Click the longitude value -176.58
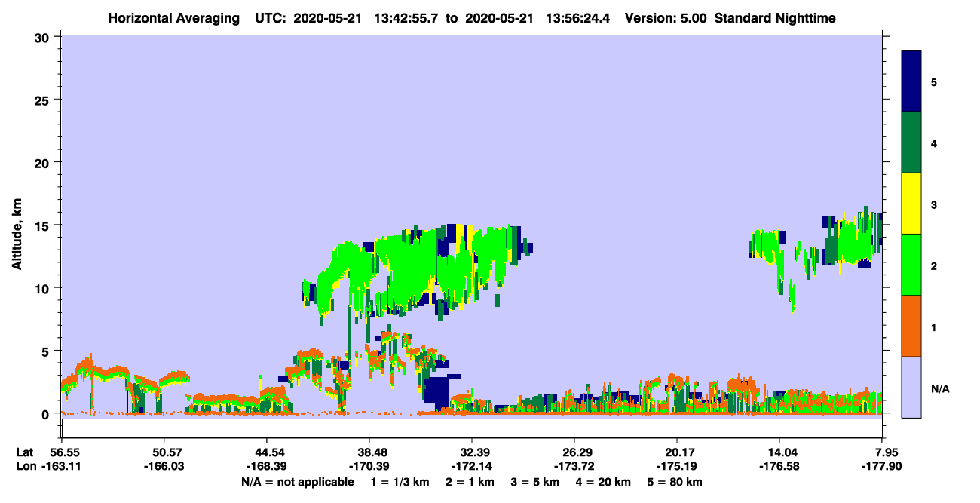980x503 pixels. coord(779,467)
